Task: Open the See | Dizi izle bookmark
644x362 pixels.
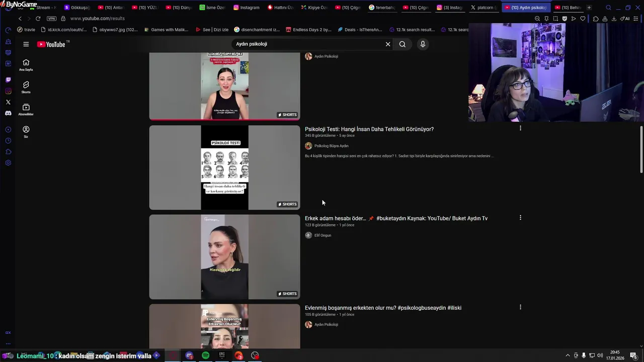Action: point(212,30)
